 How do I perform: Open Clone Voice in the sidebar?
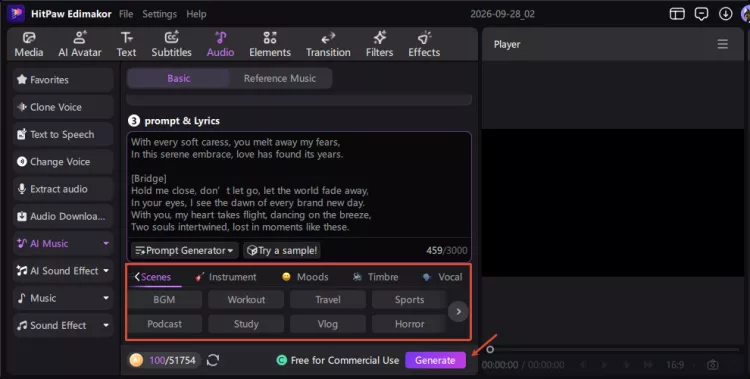tap(63, 107)
